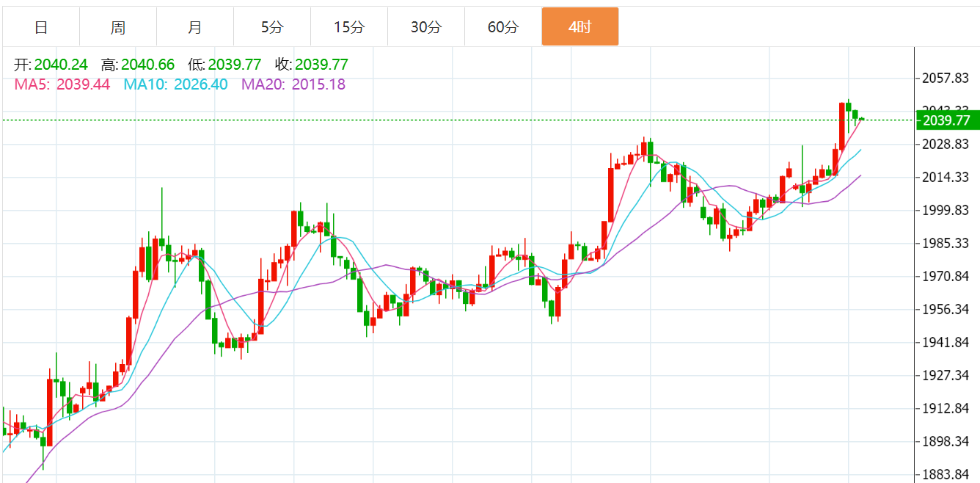Click the 2057.83 price axis label

point(947,78)
